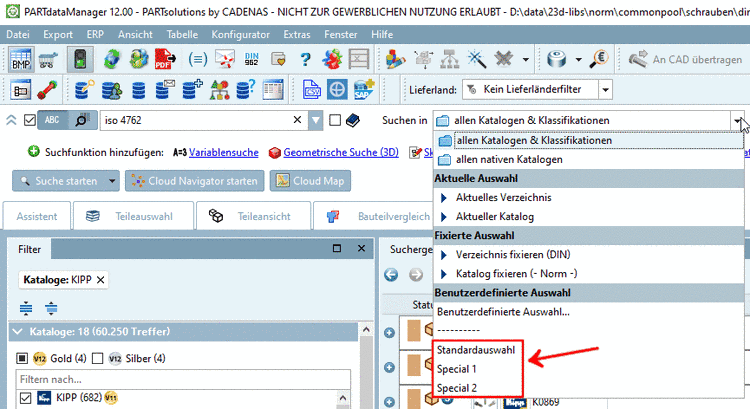Collapse the Kataloge: 18 filter section
Screen dimensions: 750x409
pyautogui.click(x=18, y=332)
